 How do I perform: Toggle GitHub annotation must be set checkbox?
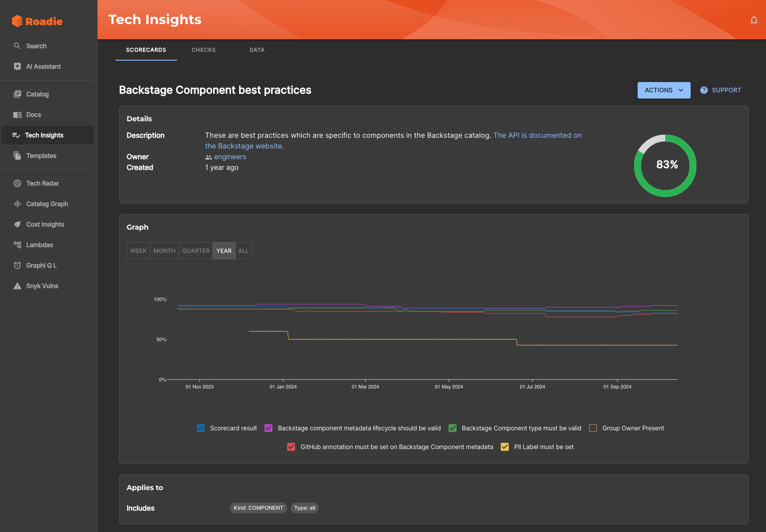coord(291,447)
